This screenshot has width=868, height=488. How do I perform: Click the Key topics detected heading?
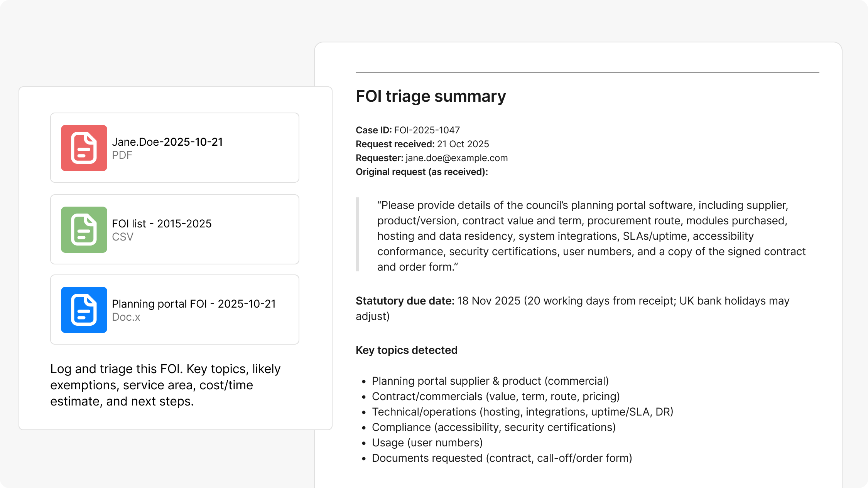point(406,350)
